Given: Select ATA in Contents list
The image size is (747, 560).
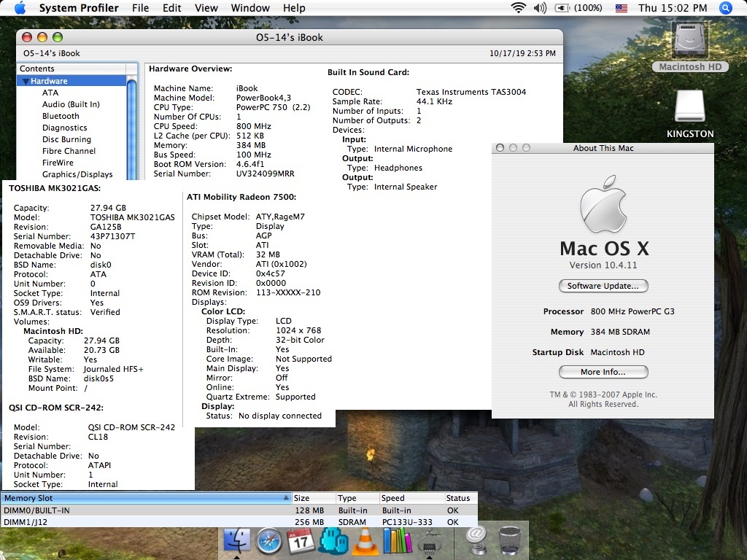Looking at the screenshot, I should (x=50, y=93).
